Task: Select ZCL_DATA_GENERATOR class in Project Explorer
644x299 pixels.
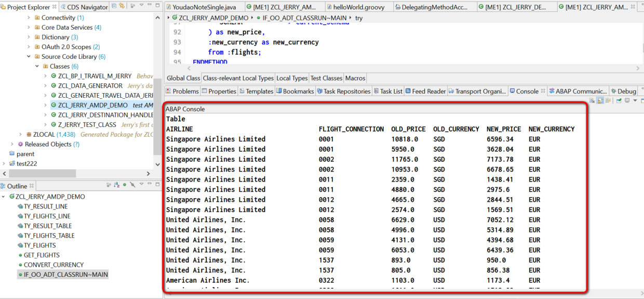Action: 90,86
